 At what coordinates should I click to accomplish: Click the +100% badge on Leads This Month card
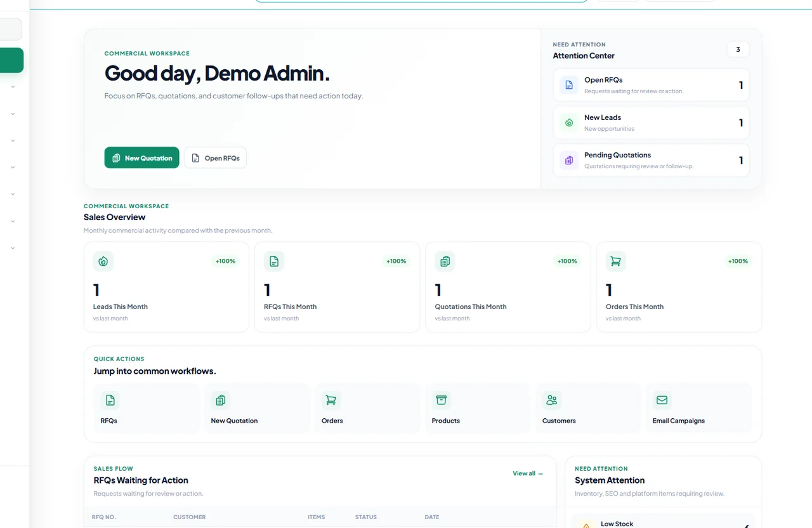point(225,261)
